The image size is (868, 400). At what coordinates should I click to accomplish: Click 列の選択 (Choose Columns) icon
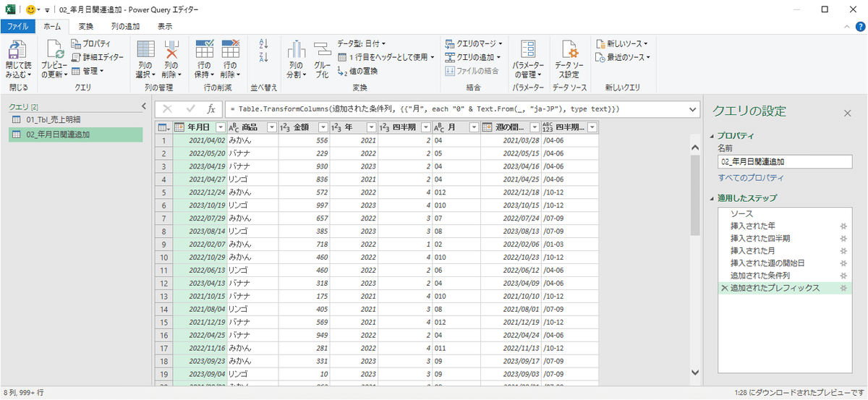click(145, 50)
